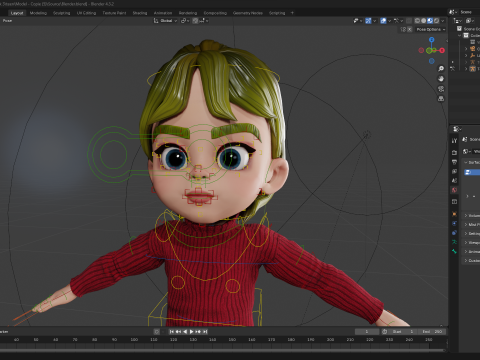The height and width of the screenshot is (360, 480).
Task: Switch to the Animation workspace tab
Action: [x=163, y=13]
